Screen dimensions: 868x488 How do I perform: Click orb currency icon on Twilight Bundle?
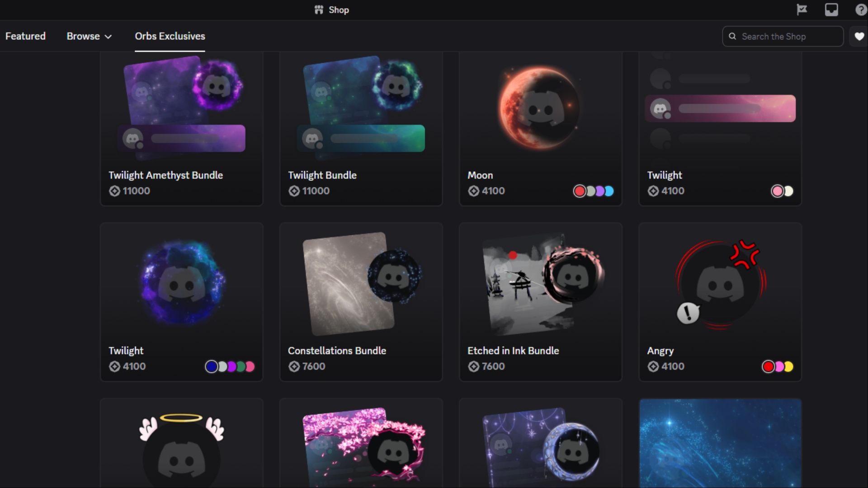[294, 191]
